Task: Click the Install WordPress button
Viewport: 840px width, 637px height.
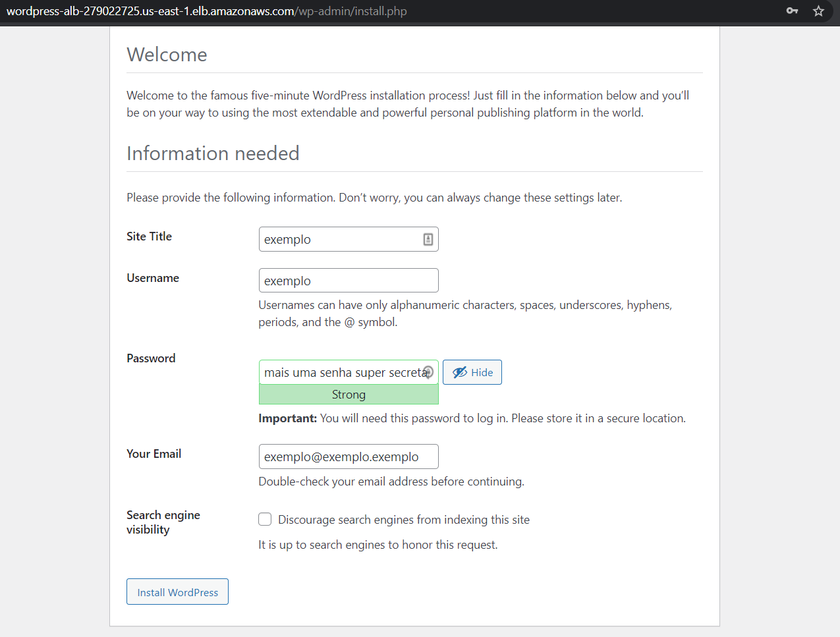Action: coord(177,592)
